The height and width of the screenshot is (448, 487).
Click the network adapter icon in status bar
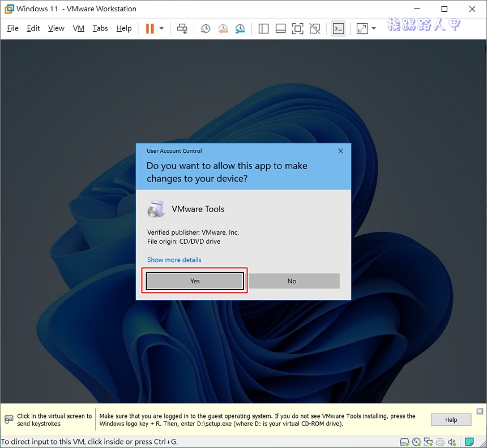(429, 442)
